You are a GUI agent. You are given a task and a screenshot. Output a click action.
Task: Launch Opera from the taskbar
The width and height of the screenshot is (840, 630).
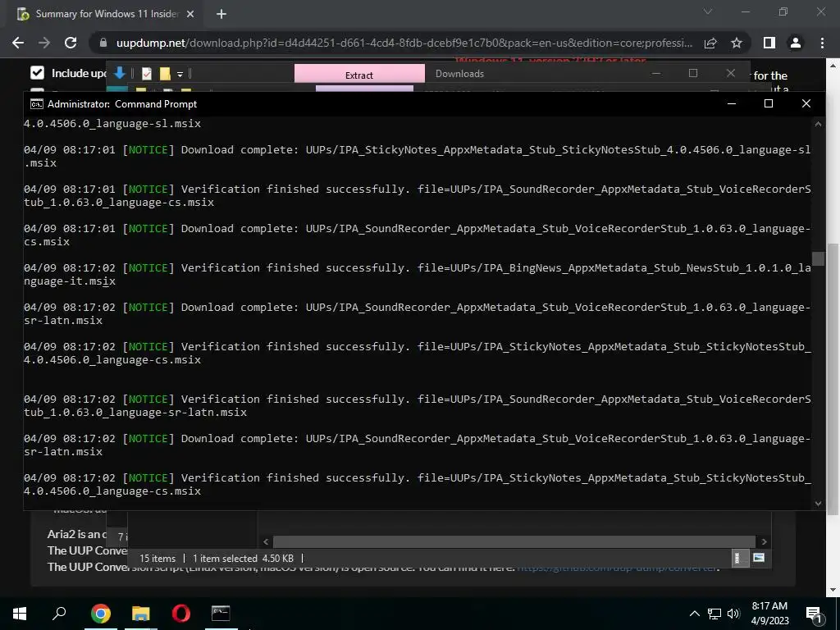181,614
